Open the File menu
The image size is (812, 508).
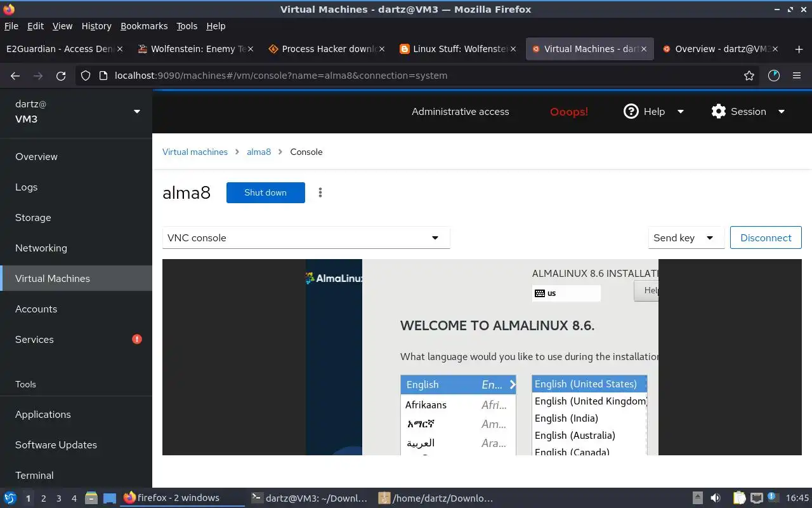(x=11, y=26)
